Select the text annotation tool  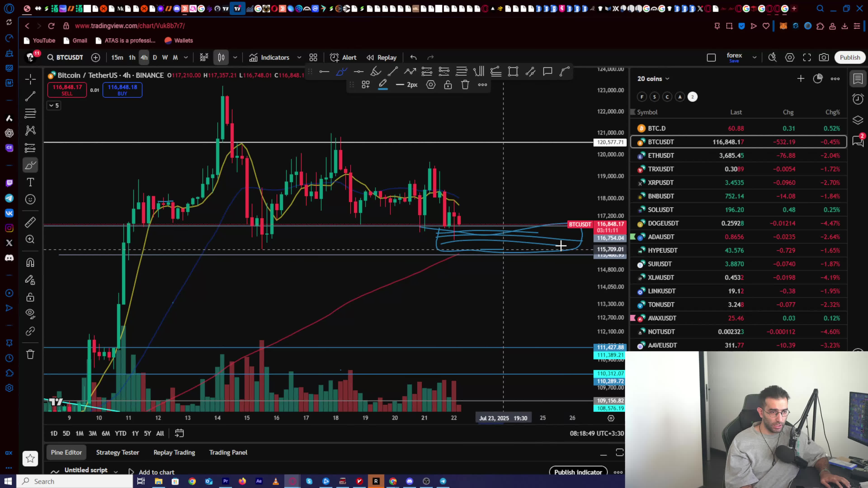point(30,182)
